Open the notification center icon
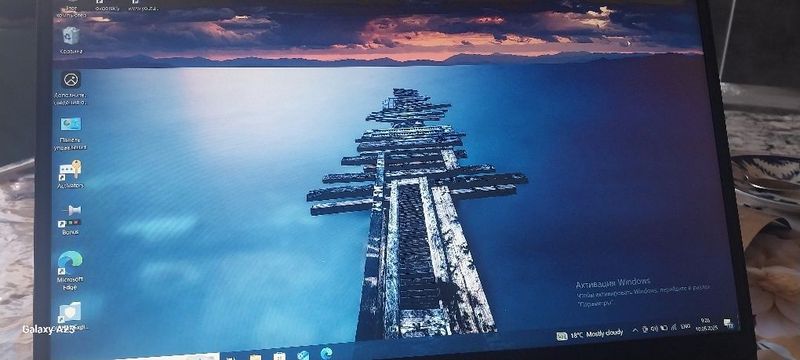 click(728, 322)
